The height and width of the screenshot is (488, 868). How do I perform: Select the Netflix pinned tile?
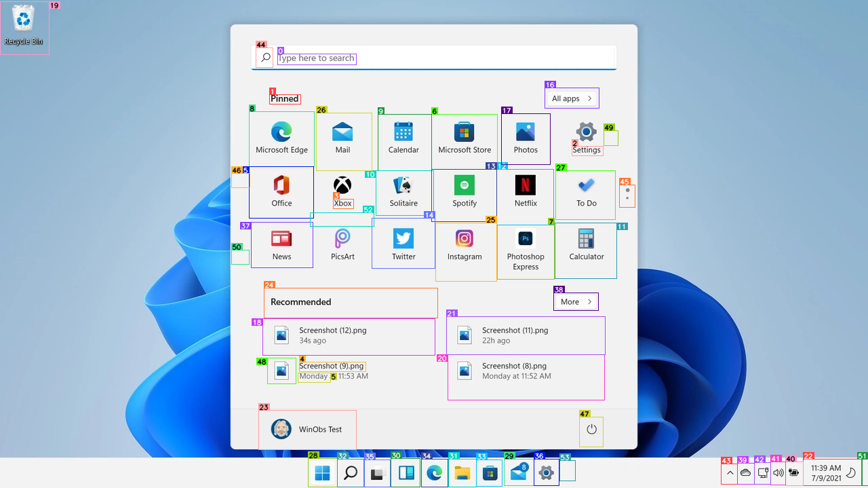pyautogui.click(x=526, y=192)
